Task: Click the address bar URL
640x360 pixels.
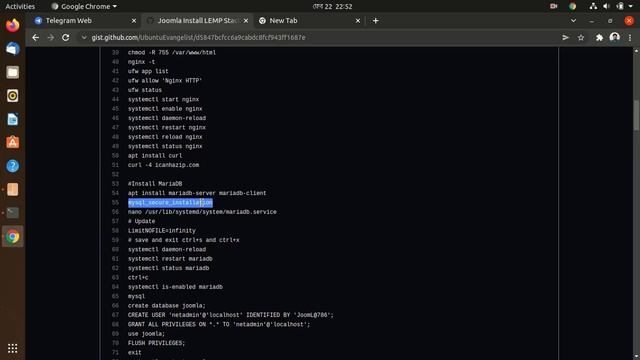Action: coord(198,38)
